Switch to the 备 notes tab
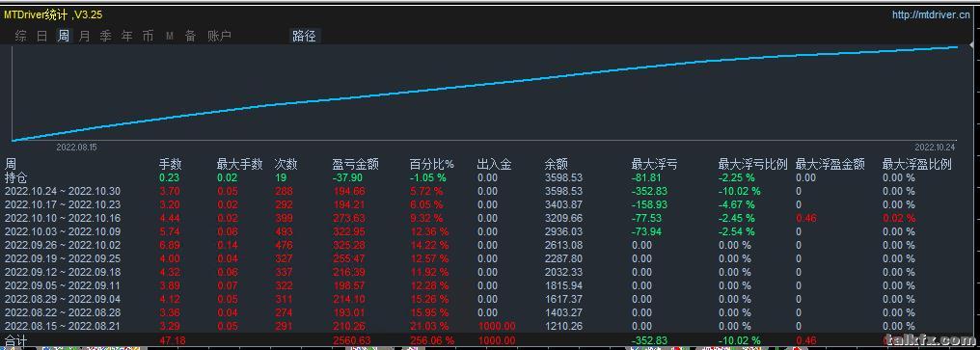The width and height of the screenshot is (980, 350). pyautogui.click(x=190, y=37)
